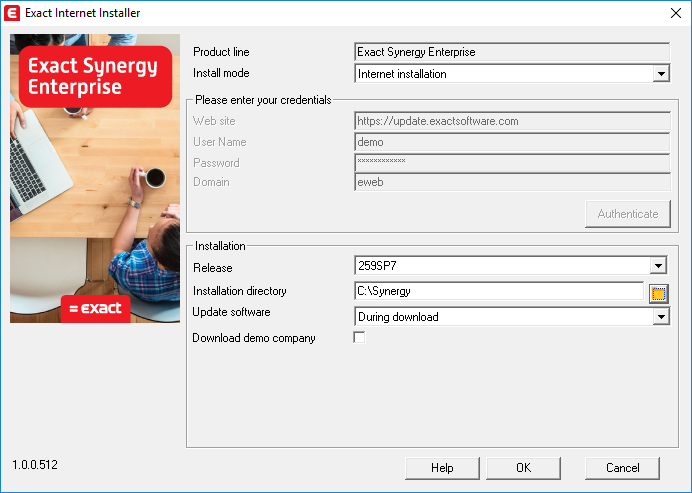Click the Product line field
The width and height of the screenshot is (692, 493).
[512, 52]
